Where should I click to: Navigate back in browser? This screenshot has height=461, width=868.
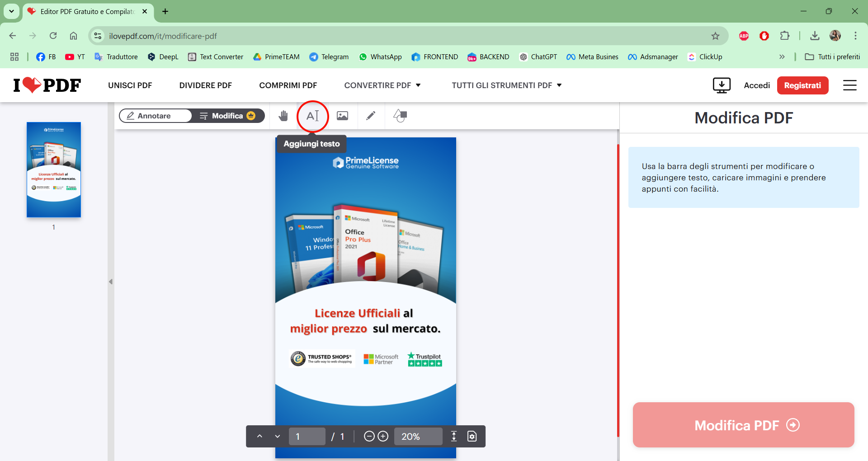13,36
